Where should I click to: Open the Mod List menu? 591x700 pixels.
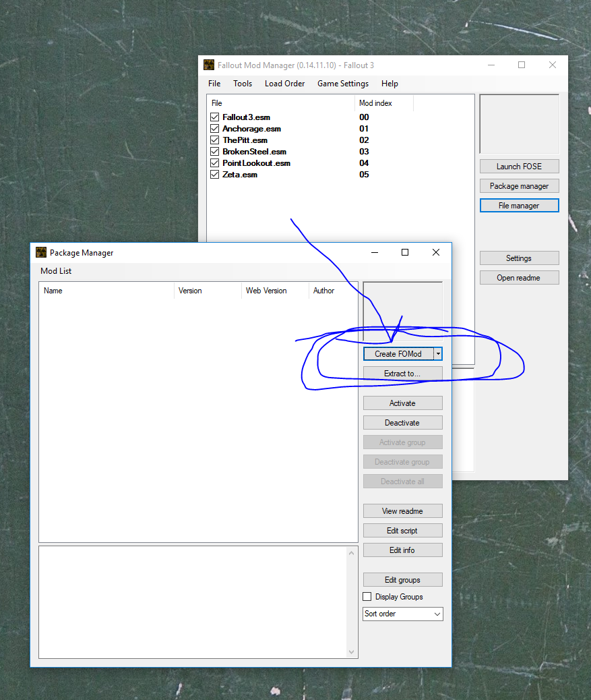tap(56, 271)
